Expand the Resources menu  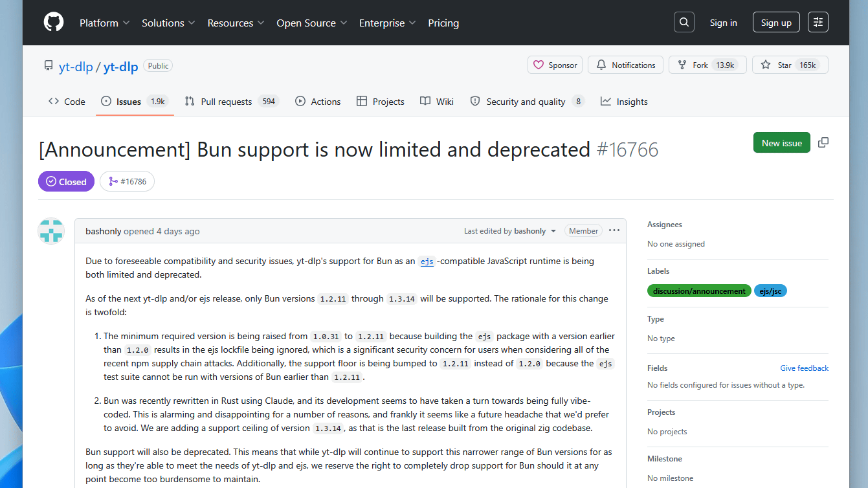coord(236,23)
